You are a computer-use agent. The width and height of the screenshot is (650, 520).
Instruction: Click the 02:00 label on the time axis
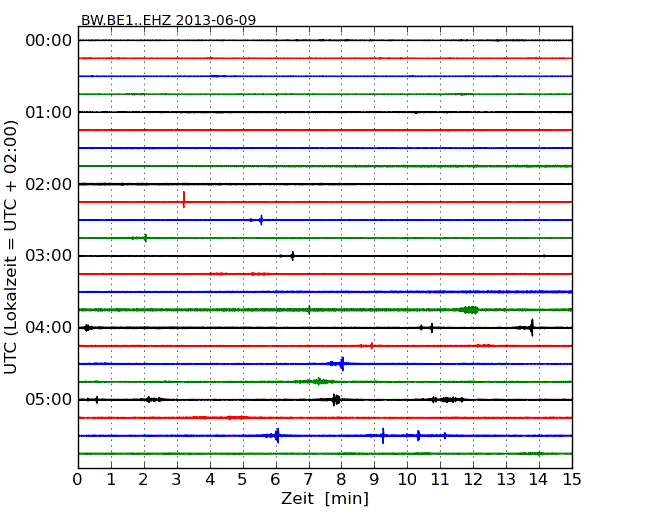(x=49, y=184)
